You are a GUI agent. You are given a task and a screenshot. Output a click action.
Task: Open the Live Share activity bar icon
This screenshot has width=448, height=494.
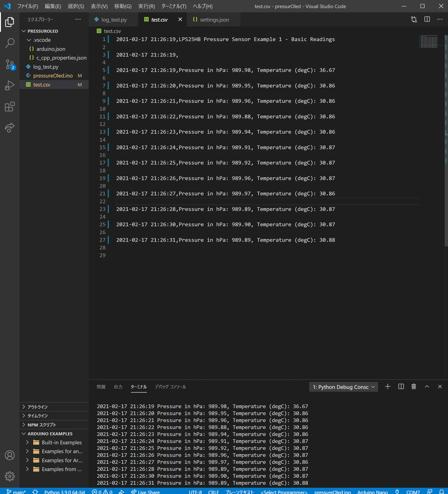coord(10,128)
